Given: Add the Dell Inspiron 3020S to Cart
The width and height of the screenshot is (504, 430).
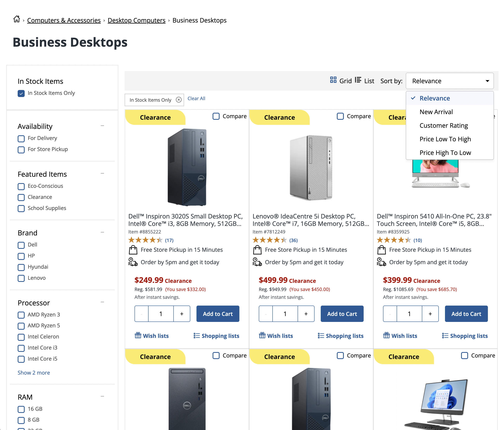Looking at the screenshot, I should [x=218, y=314].
